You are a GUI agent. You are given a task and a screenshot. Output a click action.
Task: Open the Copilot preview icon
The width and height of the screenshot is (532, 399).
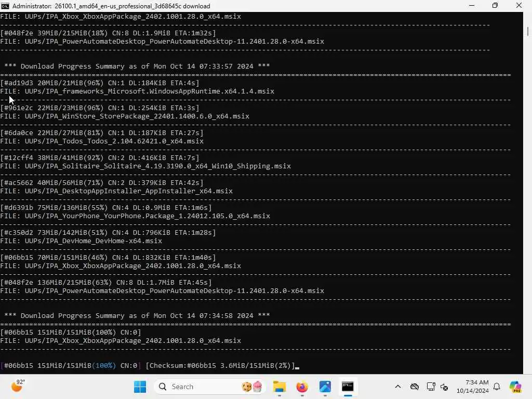pos(515,387)
